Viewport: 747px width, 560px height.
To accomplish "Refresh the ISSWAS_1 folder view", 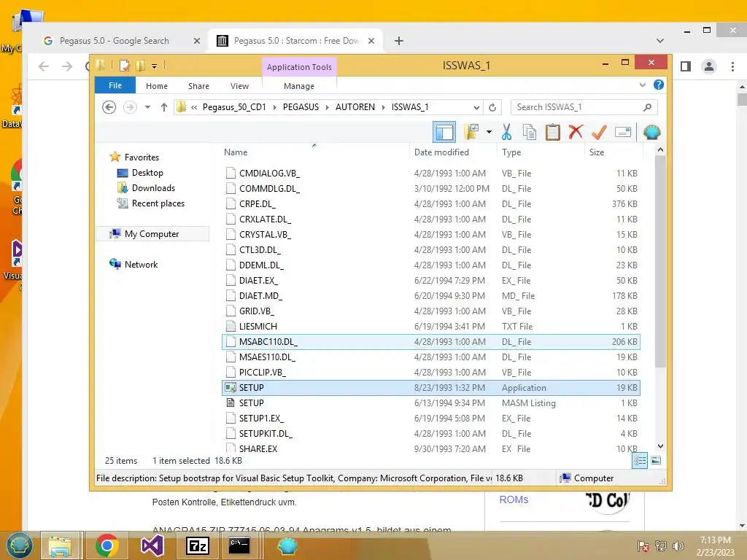I will tap(492, 107).
